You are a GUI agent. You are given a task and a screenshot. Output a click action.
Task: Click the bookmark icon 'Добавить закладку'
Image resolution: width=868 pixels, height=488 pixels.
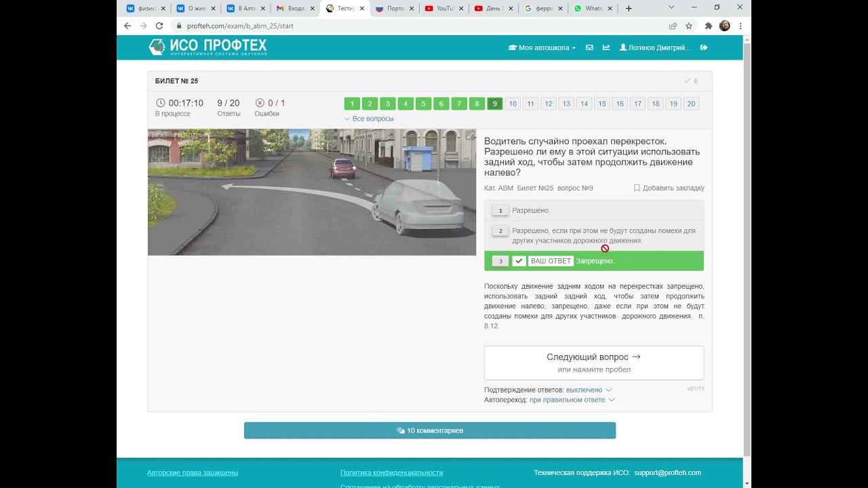(637, 188)
